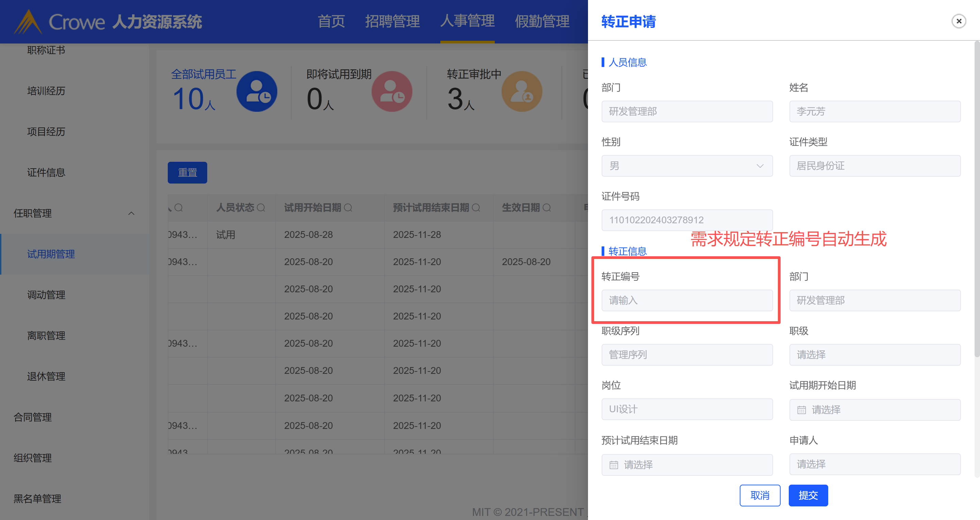Click search icon beside 试用开始日期 column
The width and height of the screenshot is (980, 520).
[348, 208]
